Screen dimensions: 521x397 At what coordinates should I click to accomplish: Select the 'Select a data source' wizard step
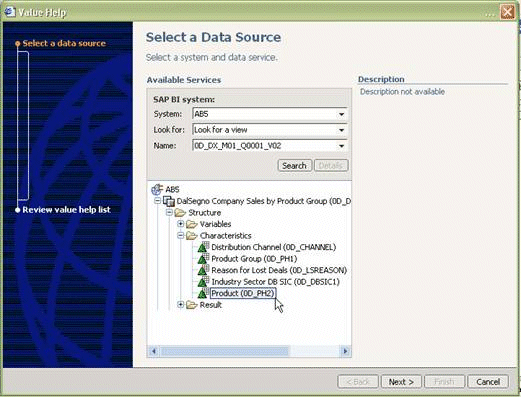point(64,43)
